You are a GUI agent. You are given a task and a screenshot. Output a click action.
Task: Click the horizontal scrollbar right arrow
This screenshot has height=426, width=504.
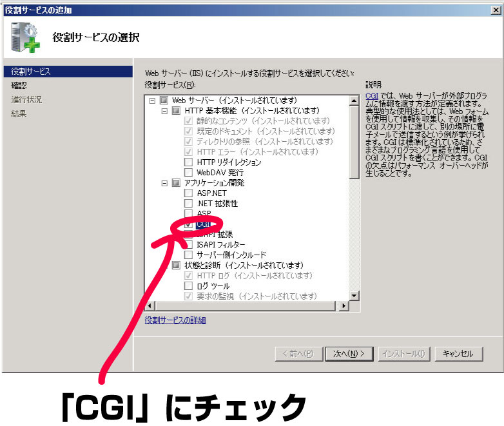(344, 305)
